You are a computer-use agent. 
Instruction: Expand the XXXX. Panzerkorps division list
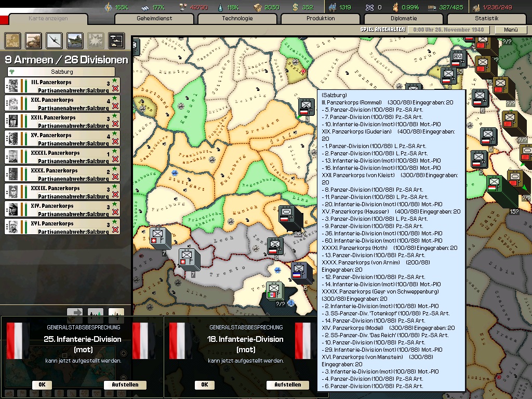click(7, 174)
